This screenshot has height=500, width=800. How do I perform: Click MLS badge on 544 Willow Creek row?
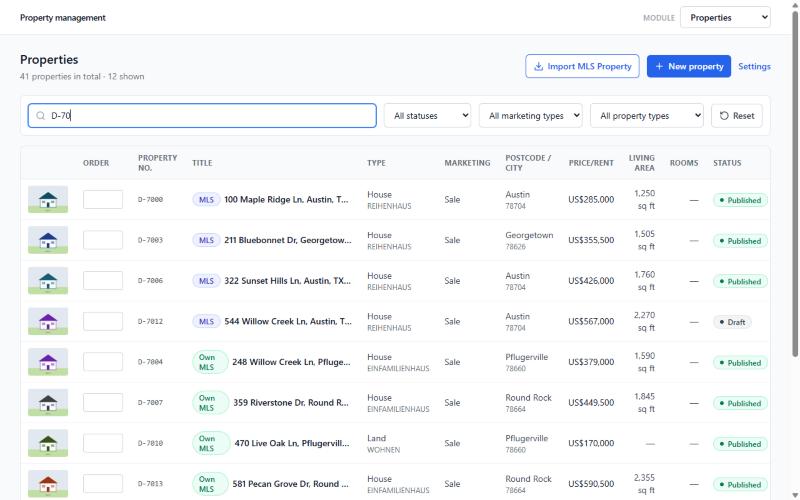[x=206, y=321]
